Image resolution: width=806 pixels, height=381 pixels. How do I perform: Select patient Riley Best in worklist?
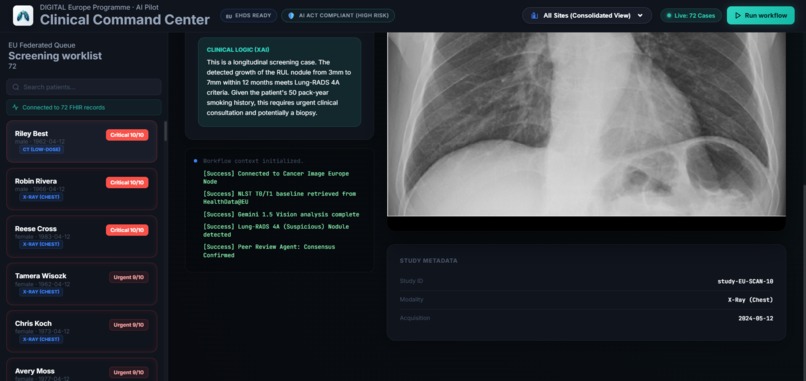(82, 141)
